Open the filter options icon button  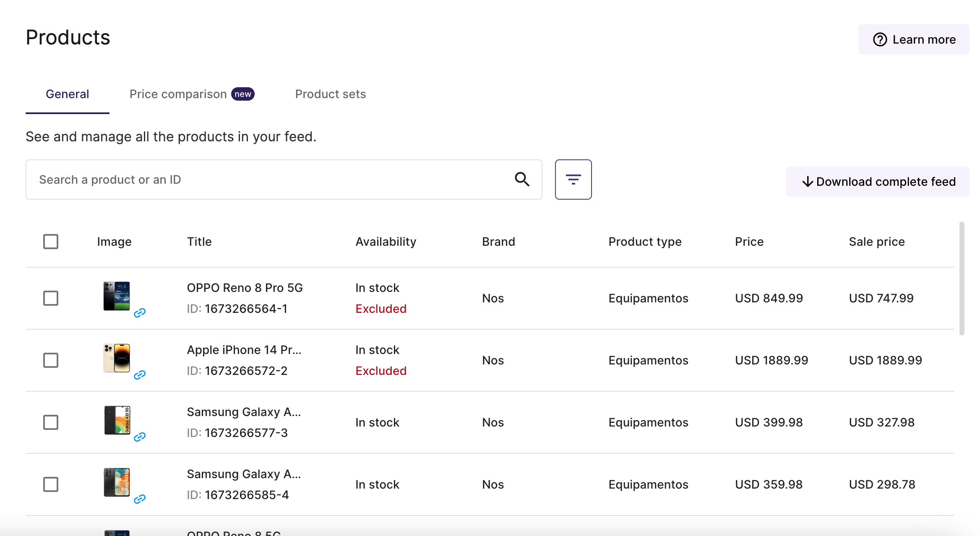(573, 180)
